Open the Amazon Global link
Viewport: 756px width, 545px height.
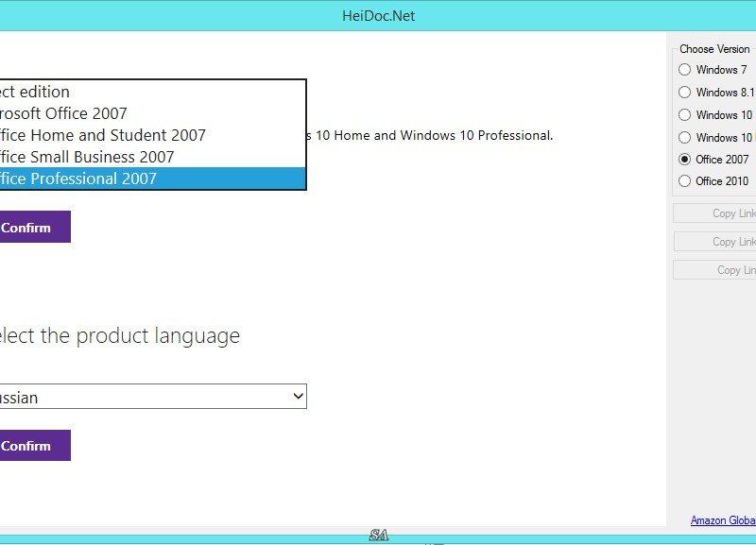tap(723, 520)
